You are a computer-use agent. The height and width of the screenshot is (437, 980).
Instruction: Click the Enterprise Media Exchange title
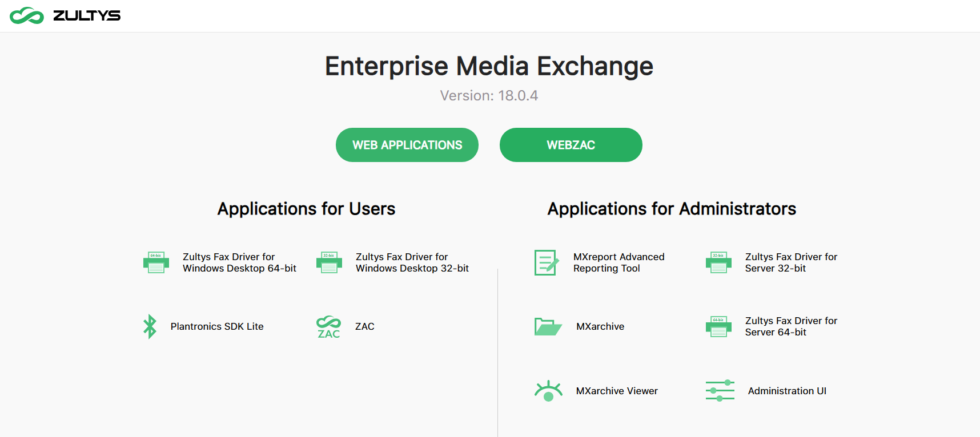pyautogui.click(x=489, y=66)
